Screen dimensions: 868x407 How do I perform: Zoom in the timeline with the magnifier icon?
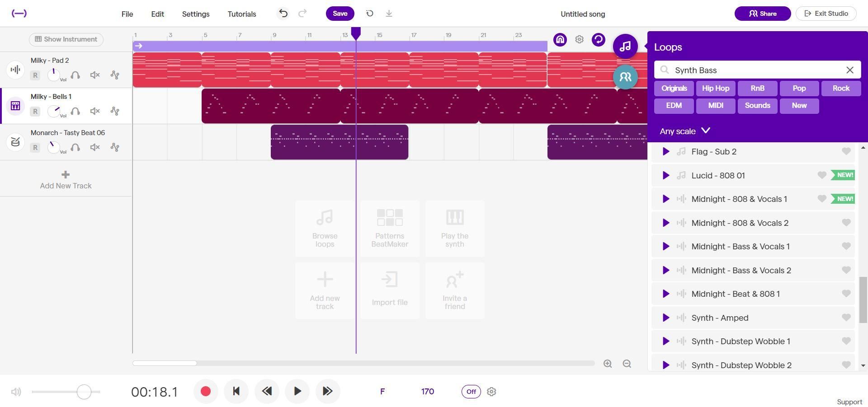tap(608, 363)
